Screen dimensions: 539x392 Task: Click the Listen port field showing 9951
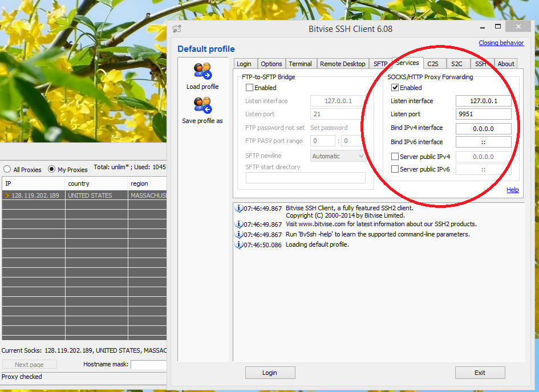[x=483, y=115]
